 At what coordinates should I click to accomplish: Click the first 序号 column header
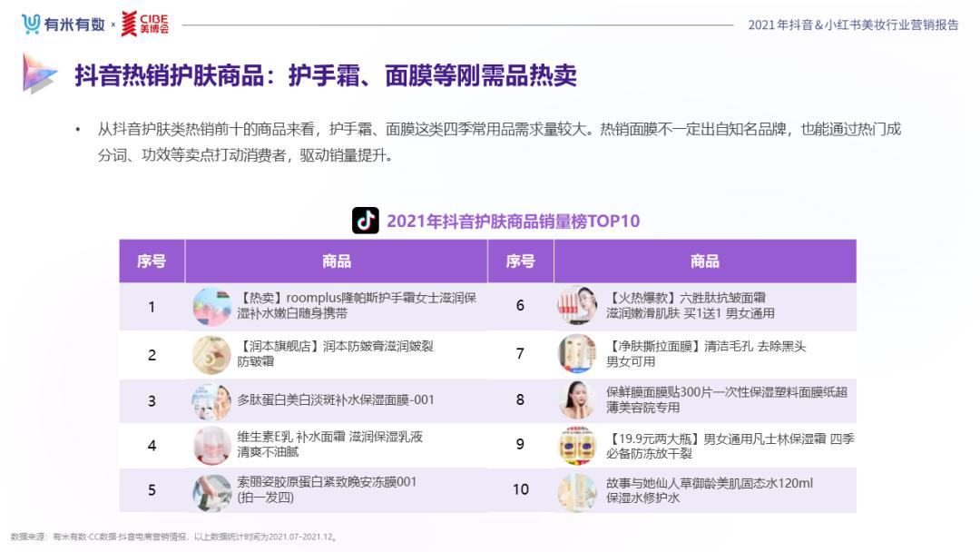tap(152, 261)
